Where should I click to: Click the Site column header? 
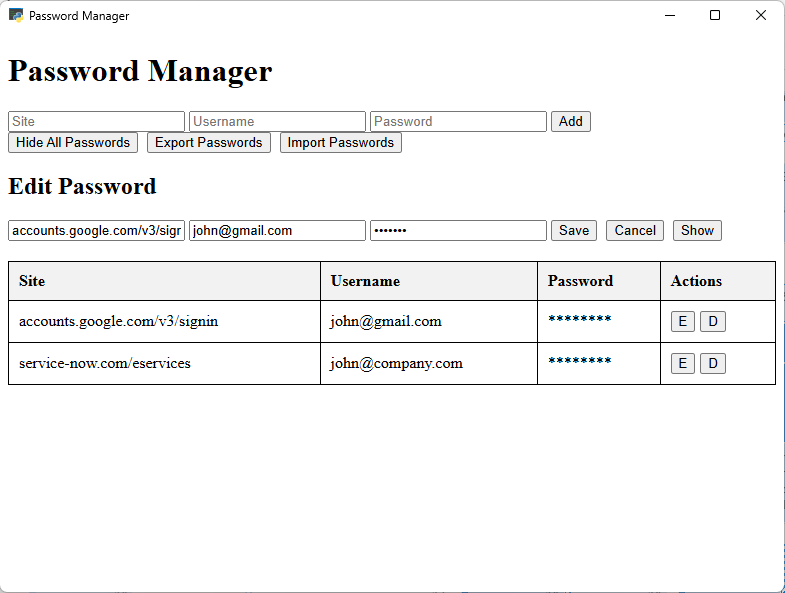point(164,281)
